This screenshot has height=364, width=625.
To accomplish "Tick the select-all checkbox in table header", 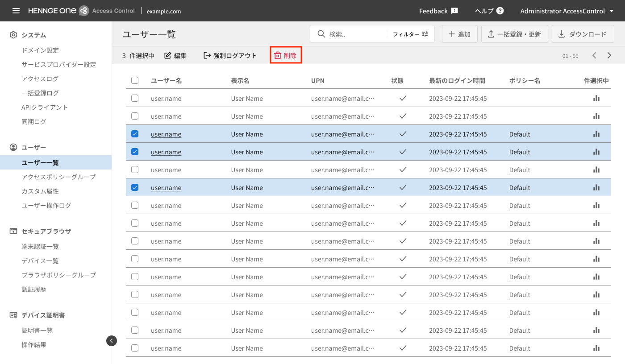I will click(135, 80).
